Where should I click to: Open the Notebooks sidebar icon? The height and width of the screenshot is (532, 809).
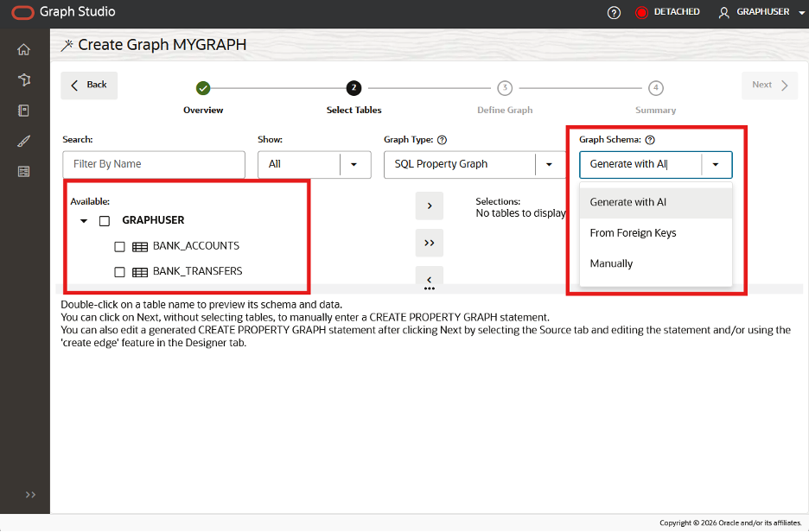click(x=23, y=111)
